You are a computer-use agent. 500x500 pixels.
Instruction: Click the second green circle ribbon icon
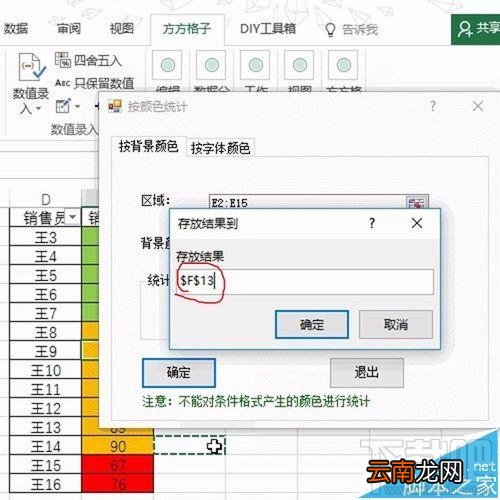tap(212, 65)
